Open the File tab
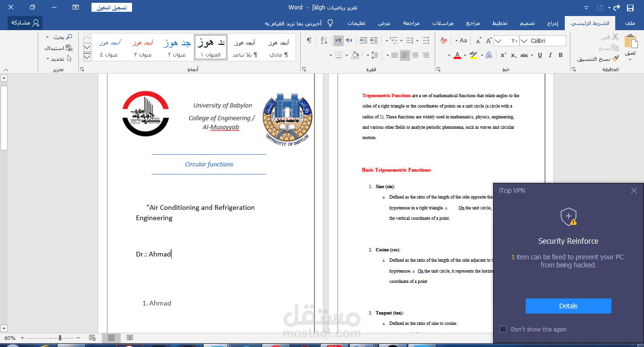This screenshot has width=644, height=347. pos(629,23)
